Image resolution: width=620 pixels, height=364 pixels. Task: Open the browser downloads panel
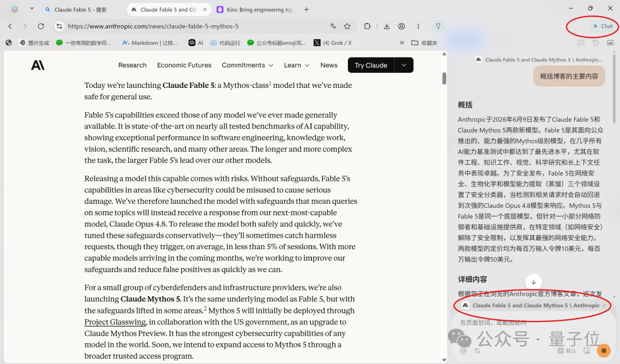click(x=387, y=26)
